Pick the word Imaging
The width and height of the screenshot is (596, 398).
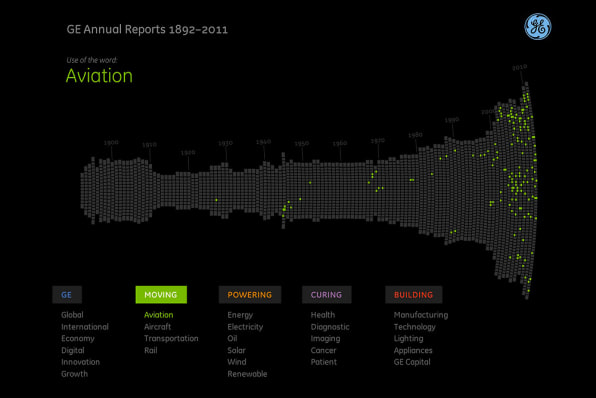point(325,339)
